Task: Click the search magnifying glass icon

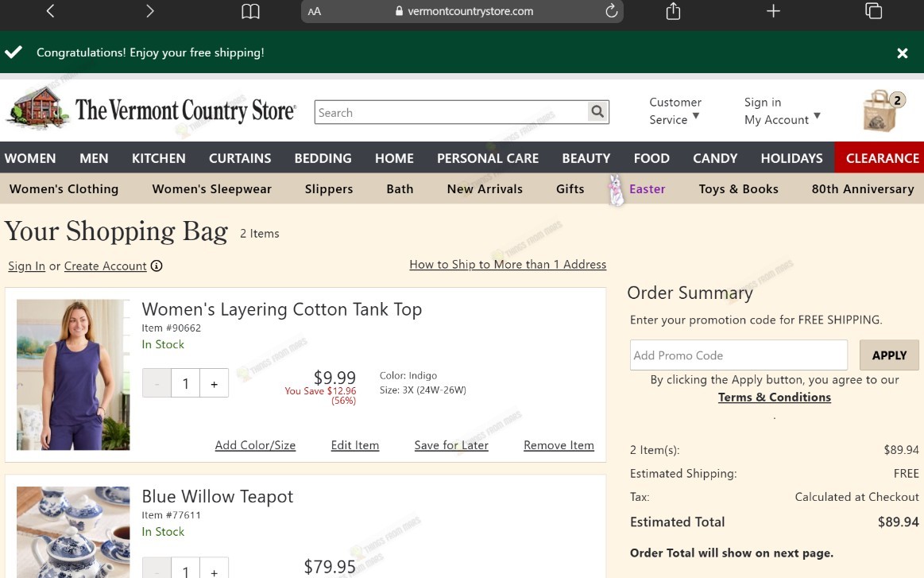Action: click(x=597, y=111)
